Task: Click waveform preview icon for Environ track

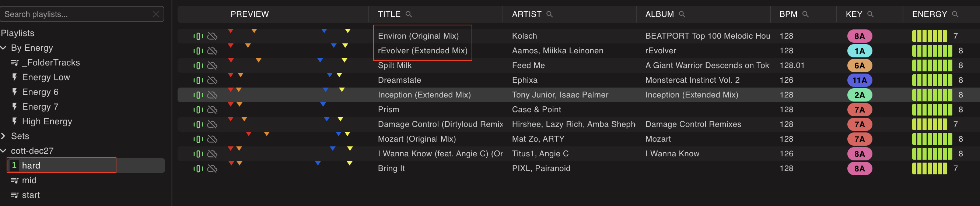Action: [198, 36]
